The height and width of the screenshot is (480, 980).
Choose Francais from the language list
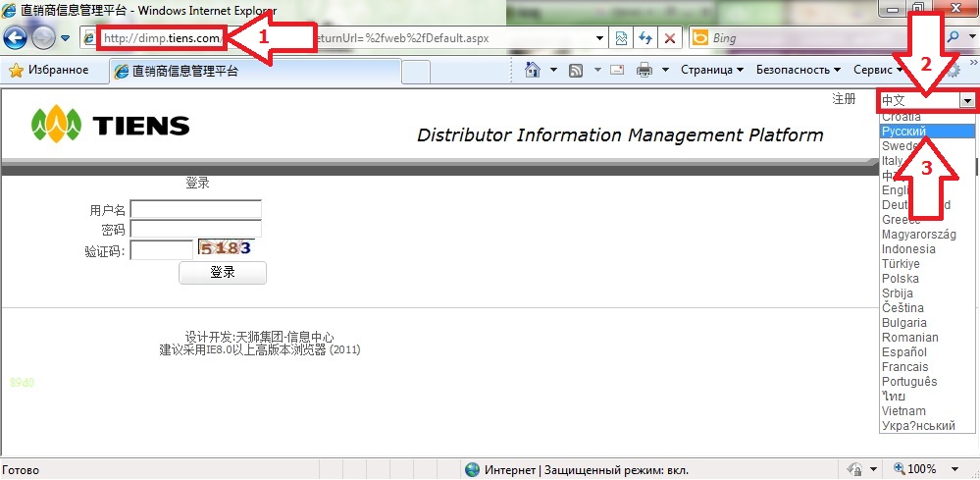(x=927, y=366)
